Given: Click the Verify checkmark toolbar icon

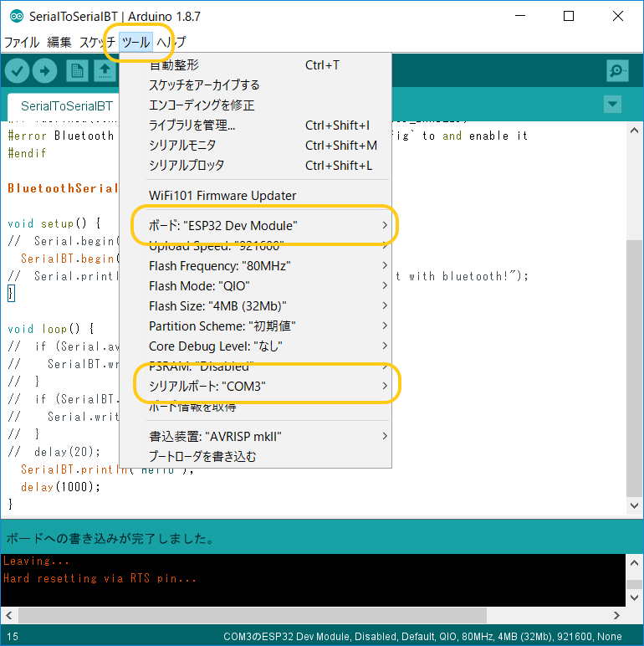Looking at the screenshot, I should coord(17,71).
